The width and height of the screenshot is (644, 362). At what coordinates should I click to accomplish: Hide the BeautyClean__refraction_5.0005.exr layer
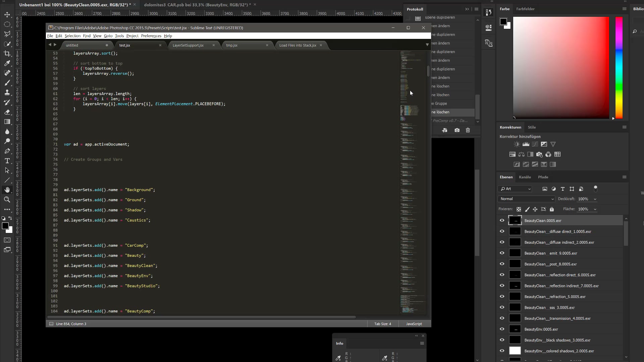pos(502,296)
